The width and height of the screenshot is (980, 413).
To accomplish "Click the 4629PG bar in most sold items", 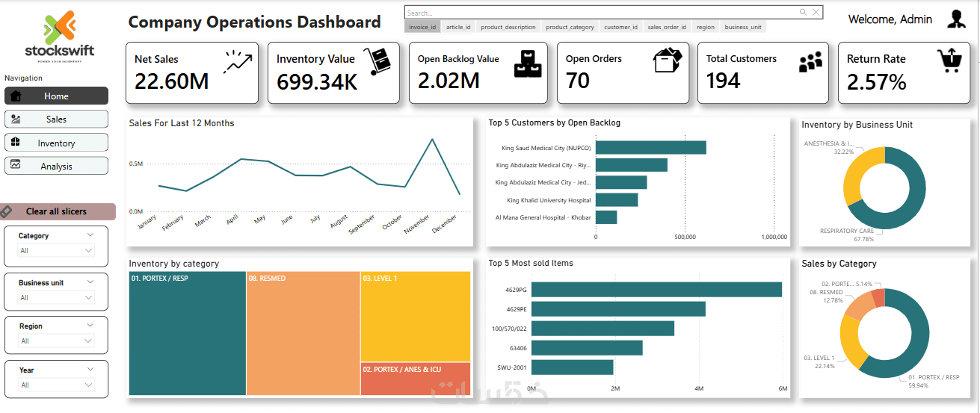I will (656, 289).
